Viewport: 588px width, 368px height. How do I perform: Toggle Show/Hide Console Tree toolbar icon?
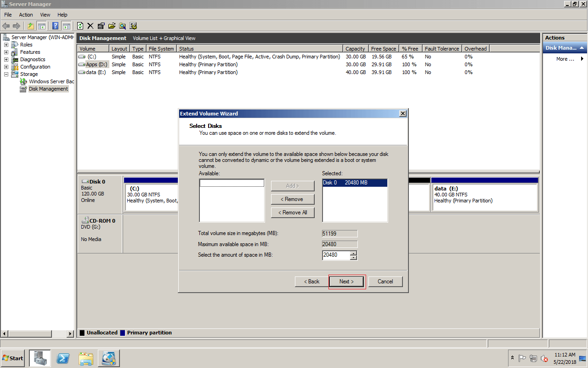click(x=41, y=26)
